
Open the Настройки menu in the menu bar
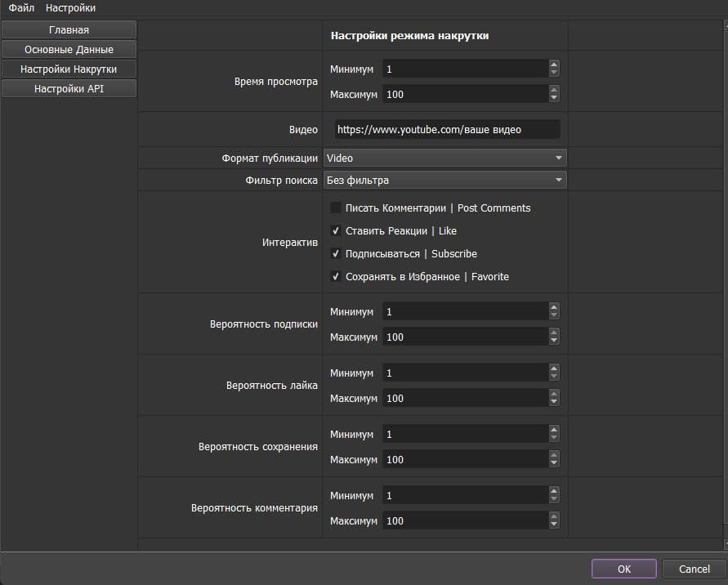(70, 8)
